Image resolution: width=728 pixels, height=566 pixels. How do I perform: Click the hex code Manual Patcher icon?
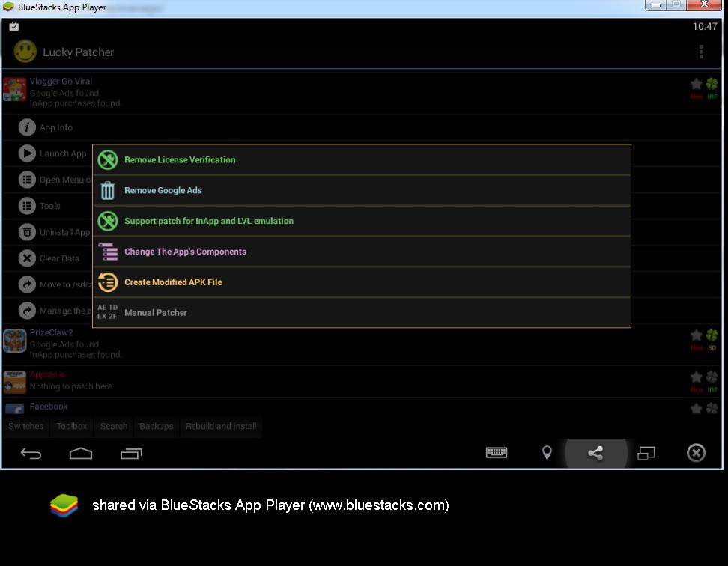(x=107, y=312)
